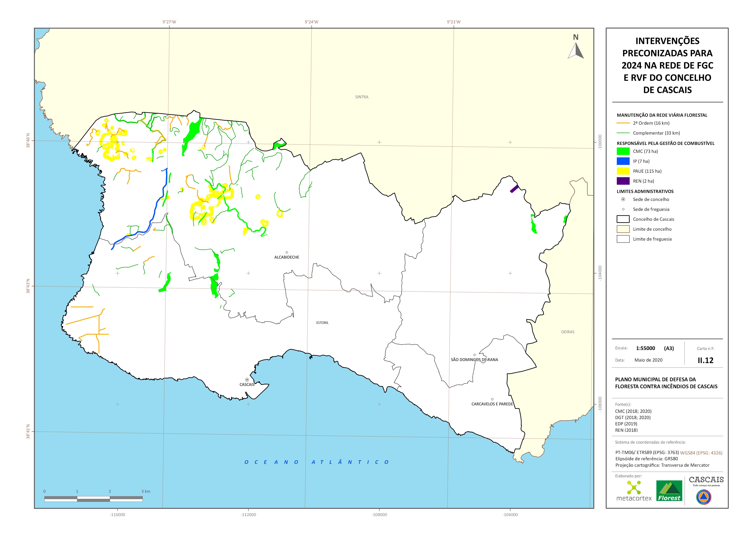Click the blue IP road line on the map
Viewport: 756px width, 535px height.
[x=155, y=211]
